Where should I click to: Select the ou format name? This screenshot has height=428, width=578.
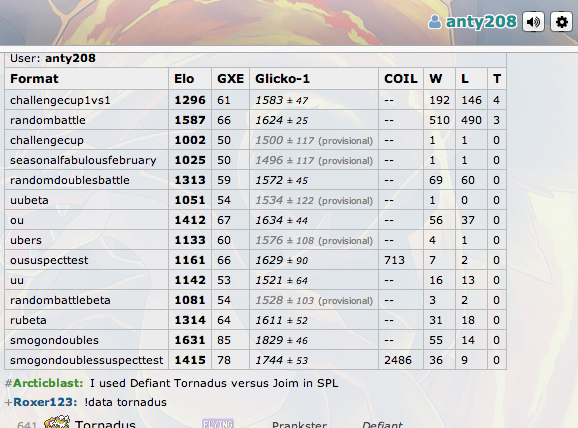(x=17, y=220)
